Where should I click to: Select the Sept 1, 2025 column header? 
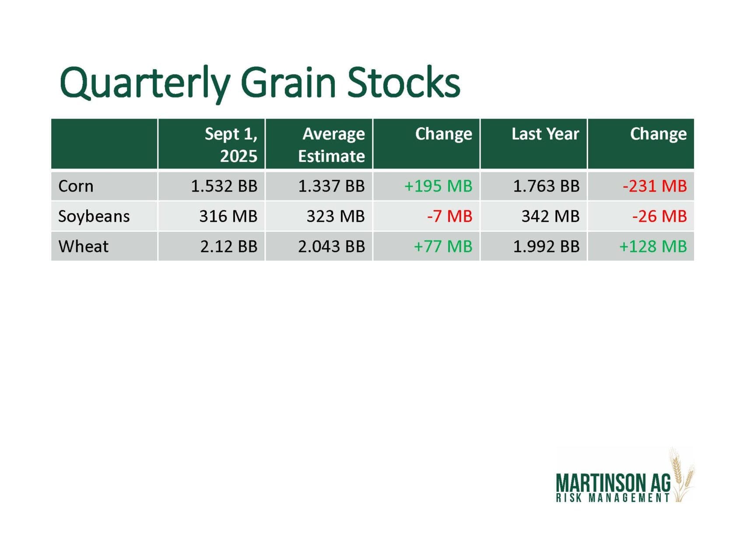point(231,144)
